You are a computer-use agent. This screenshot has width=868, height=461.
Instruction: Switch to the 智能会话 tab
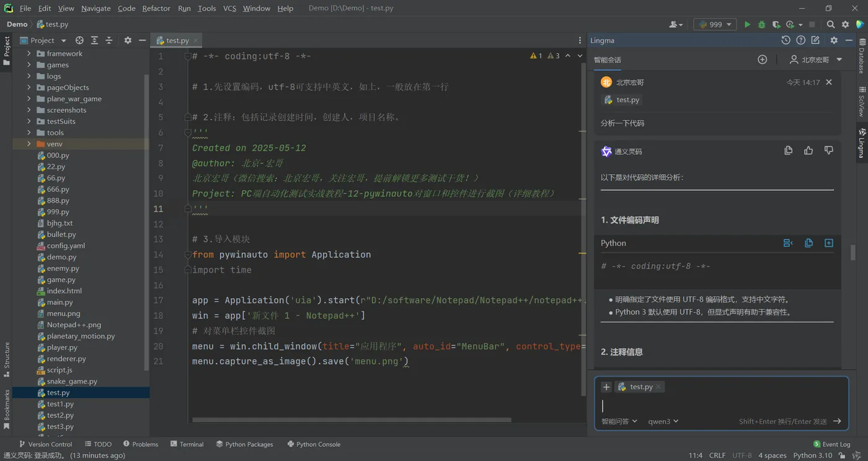(607, 60)
